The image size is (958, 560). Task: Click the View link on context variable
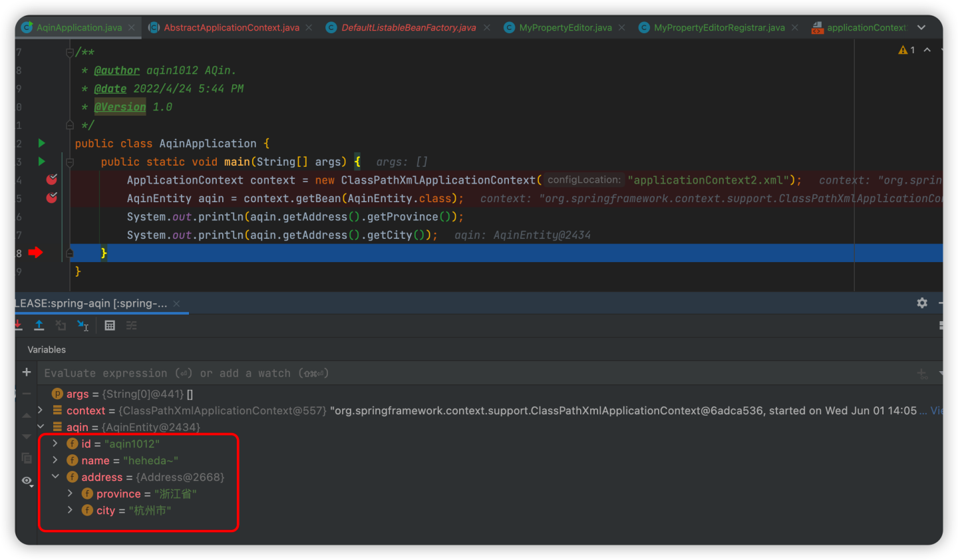(x=937, y=410)
